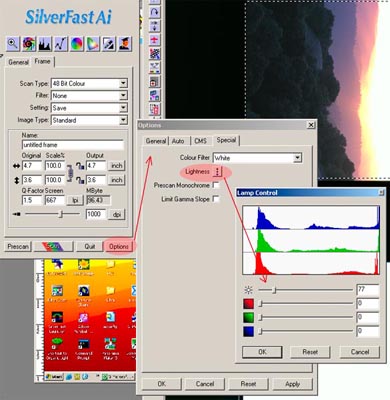Open the global colour correction wheel icon
The image size is (390, 400).
click(x=77, y=44)
